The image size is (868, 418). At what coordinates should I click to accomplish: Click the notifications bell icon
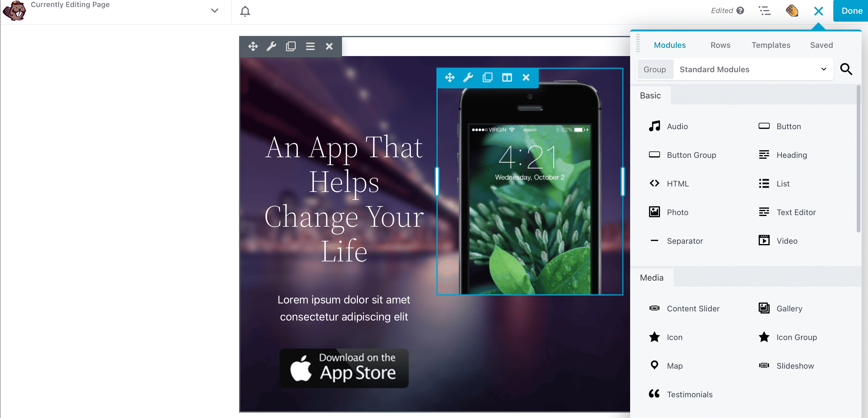pyautogui.click(x=245, y=11)
